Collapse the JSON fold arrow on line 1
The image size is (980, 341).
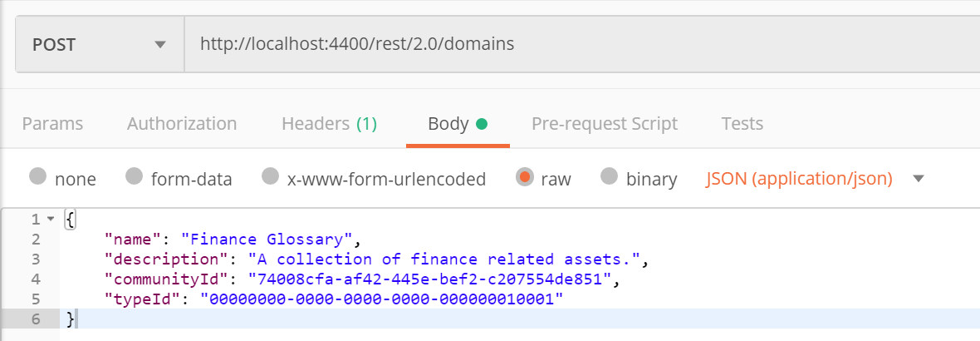point(51,220)
